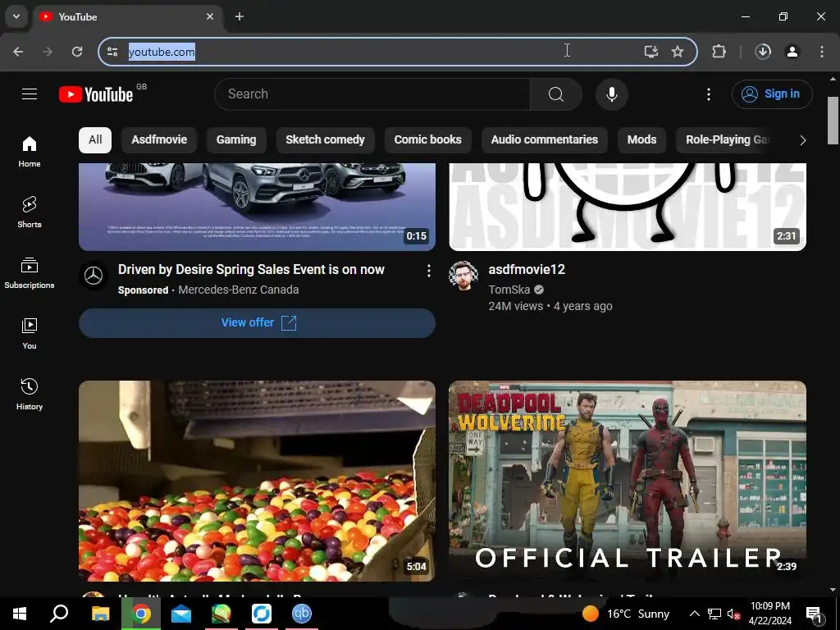The width and height of the screenshot is (840, 630).
Task: Open weather widget 16°C Sunny
Action: pos(626,614)
